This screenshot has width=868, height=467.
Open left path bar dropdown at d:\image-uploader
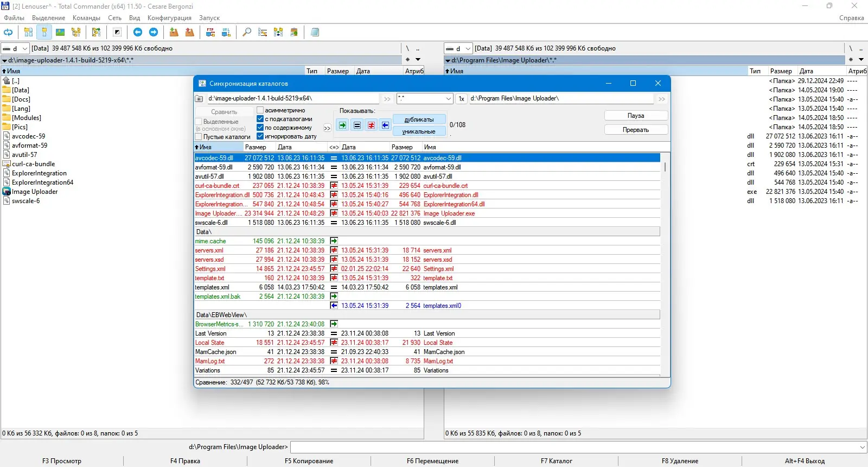tap(5, 60)
